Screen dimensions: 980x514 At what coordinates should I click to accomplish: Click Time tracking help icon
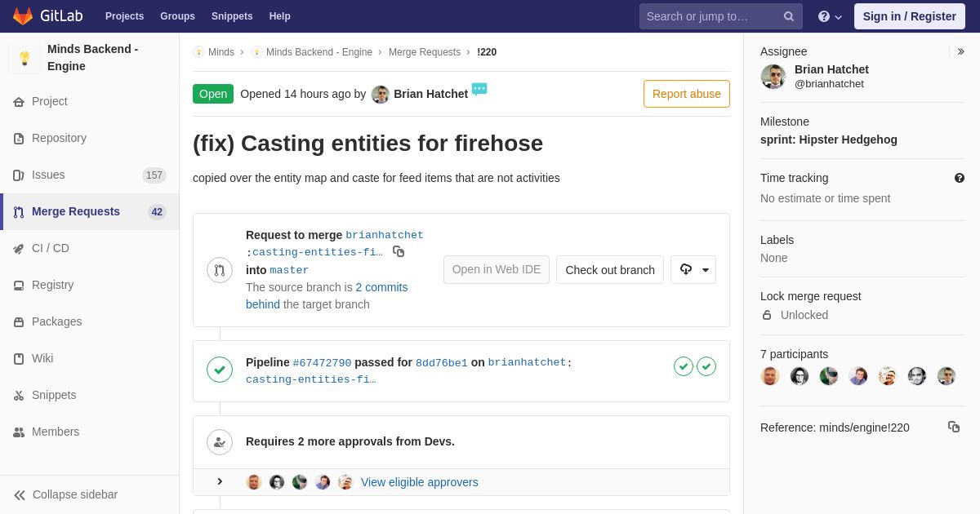point(960,178)
